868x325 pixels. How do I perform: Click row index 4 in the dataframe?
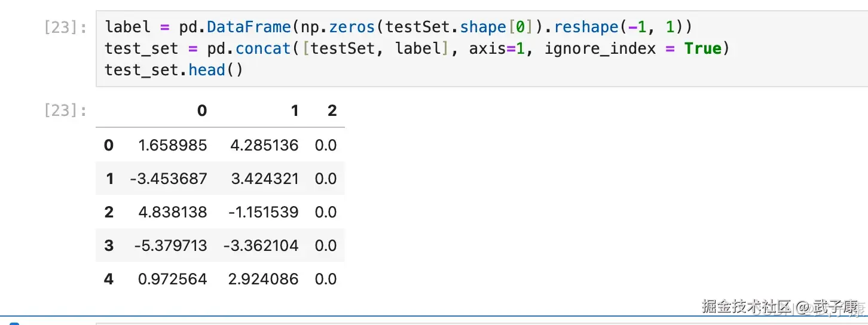click(x=109, y=279)
